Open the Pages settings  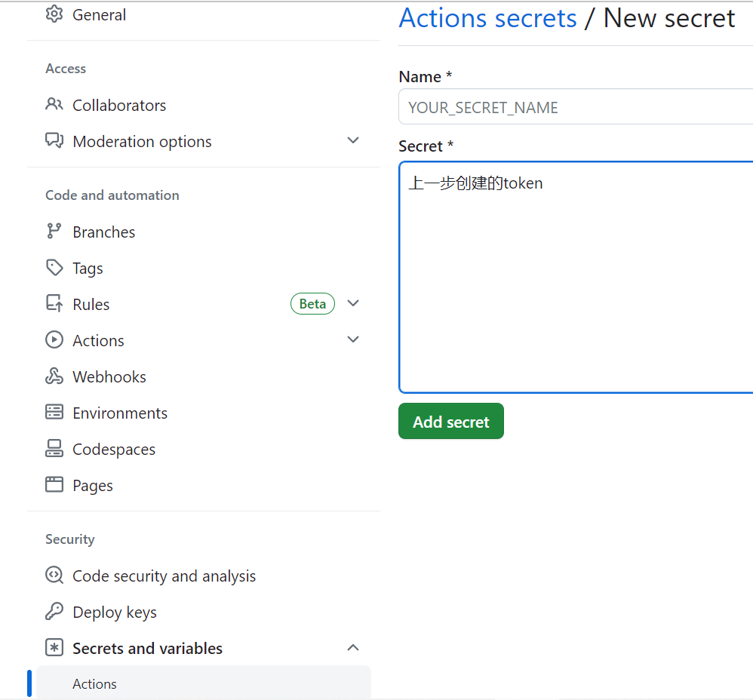point(92,485)
